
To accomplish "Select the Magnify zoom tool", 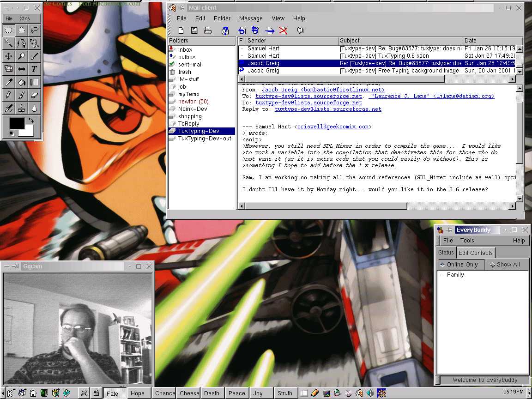I will 21,56.
